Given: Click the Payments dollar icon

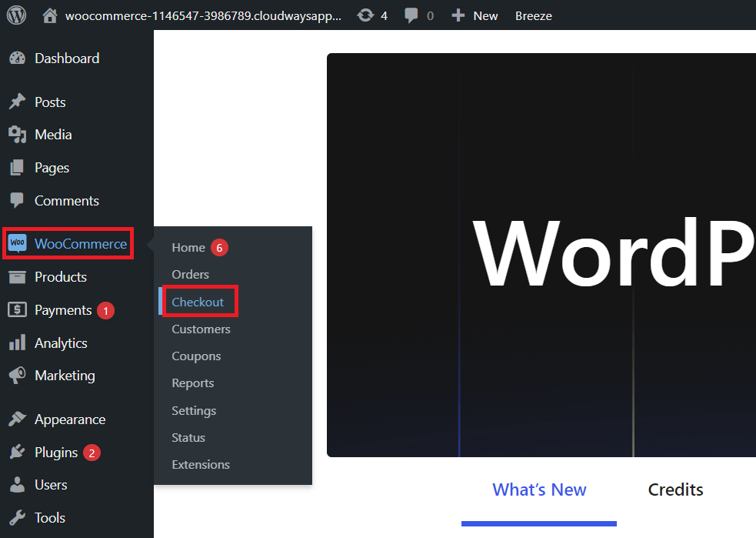Looking at the screenshot, I should [17, 310].
